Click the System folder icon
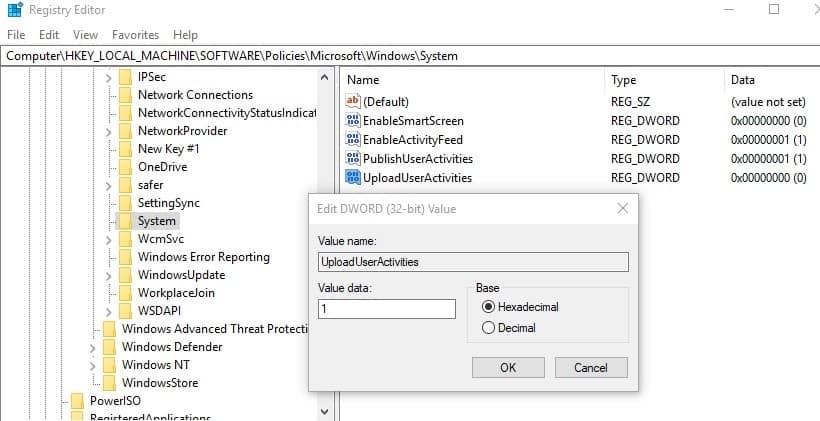This screenshot has width=820, height=421. (x=125, y=221)
